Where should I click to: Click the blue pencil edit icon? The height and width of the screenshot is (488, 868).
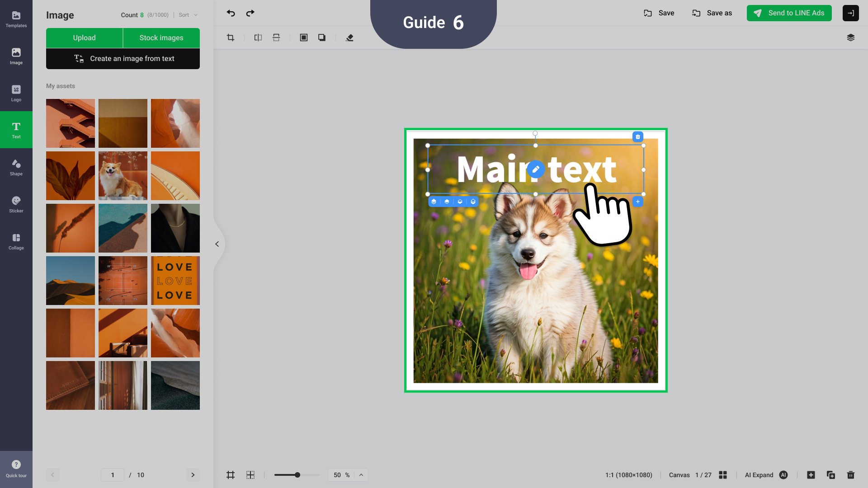coord(536,169)
